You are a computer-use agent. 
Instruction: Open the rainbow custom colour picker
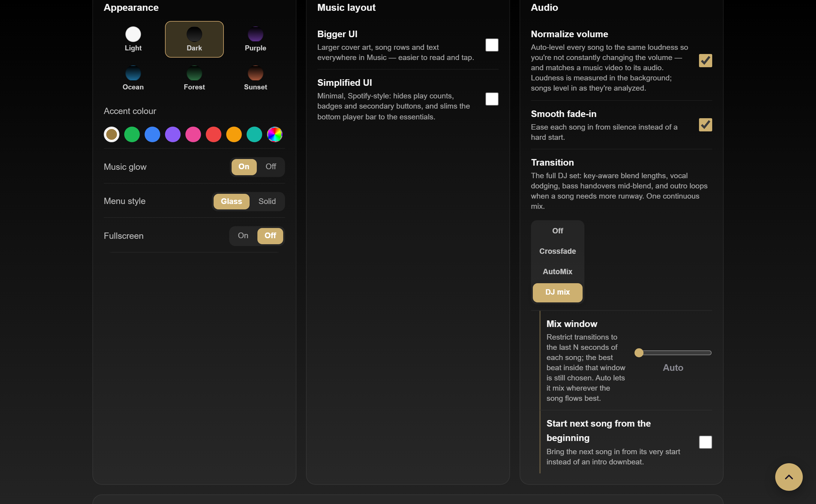[275, 135]
